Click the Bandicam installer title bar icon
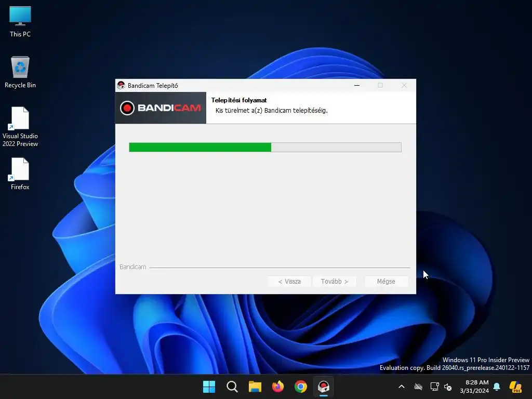The image size is (532, 399). point(121,85)
